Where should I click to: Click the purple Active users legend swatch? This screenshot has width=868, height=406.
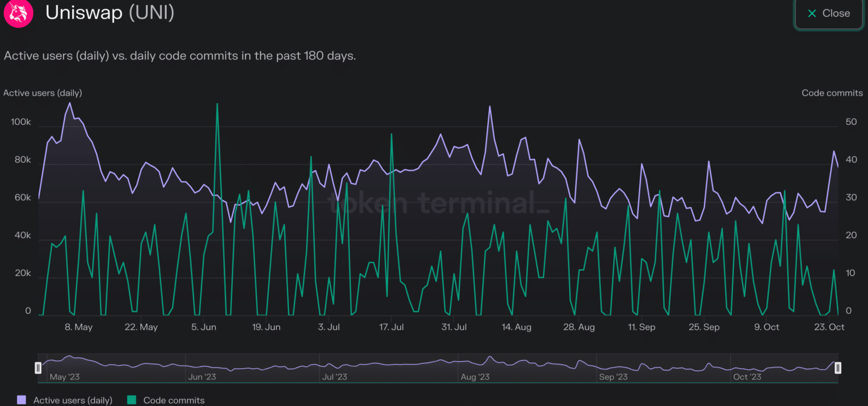point(21,400)
